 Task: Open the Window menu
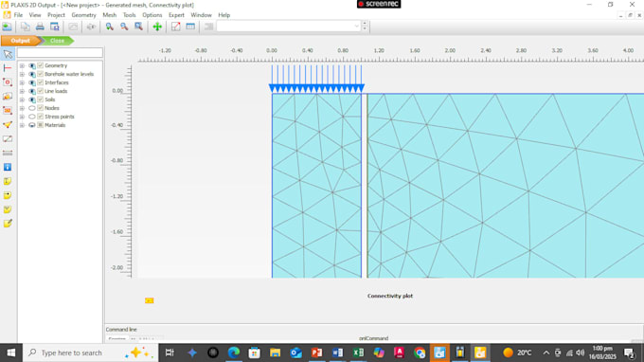coord(201,15)
